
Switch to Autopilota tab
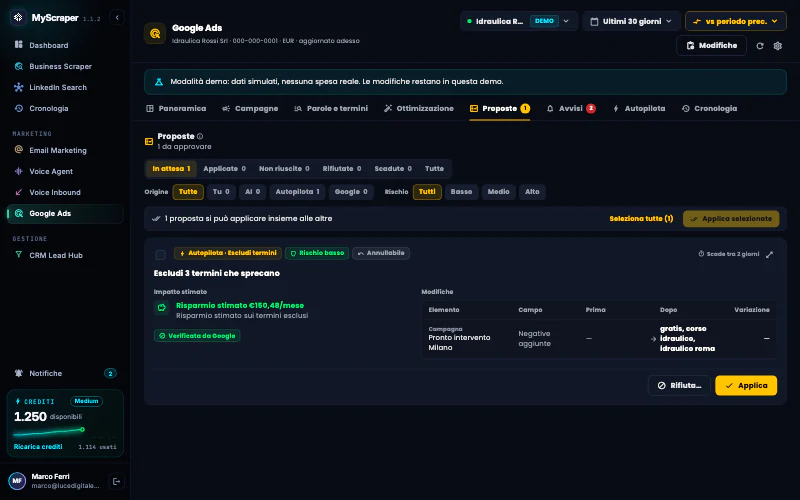point(639,109)
